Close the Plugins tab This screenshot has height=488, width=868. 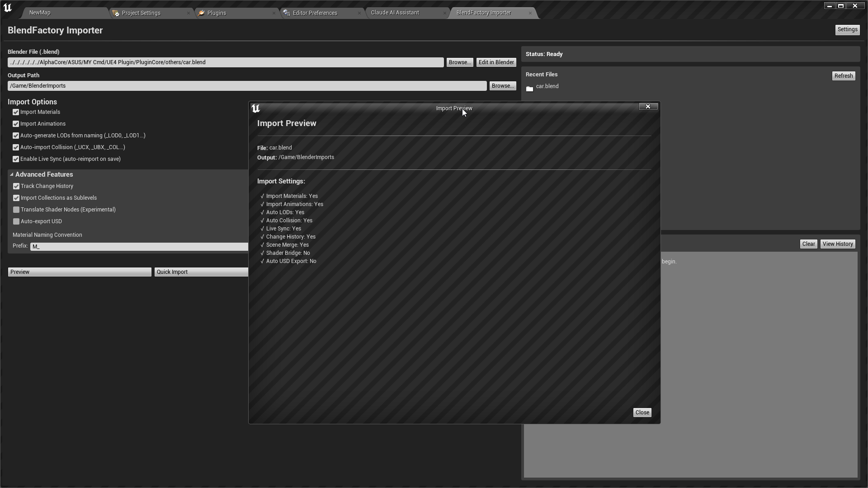(x=274, y=13)
